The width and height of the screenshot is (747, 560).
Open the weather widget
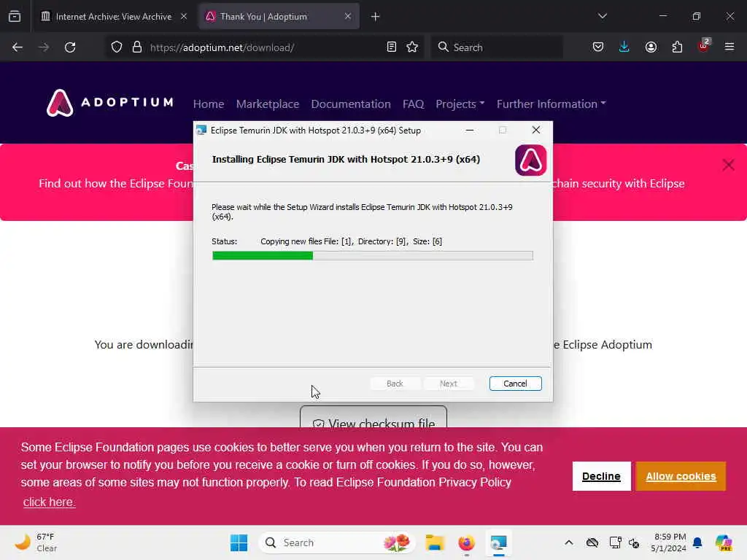coord(35,542)
